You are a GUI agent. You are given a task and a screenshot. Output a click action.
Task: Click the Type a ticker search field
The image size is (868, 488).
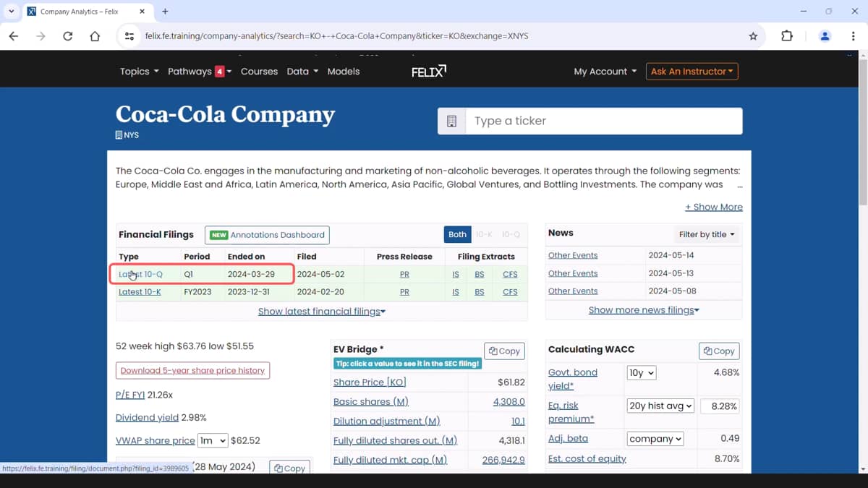coord(604,121)
